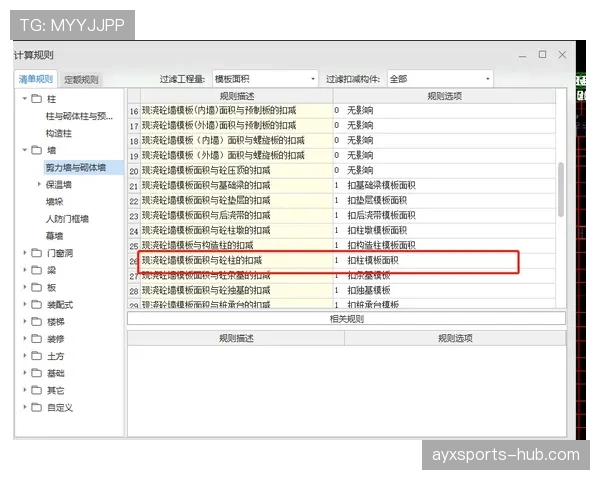Expand the 土方 folder arrow
This screenshot has height=480, width=600.
[x=25, y=356]
